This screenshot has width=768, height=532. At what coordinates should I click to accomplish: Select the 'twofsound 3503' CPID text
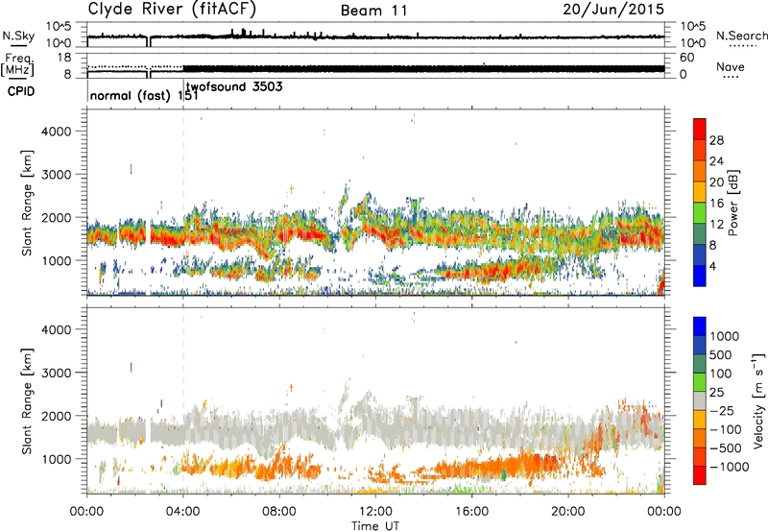click(234, 87)
